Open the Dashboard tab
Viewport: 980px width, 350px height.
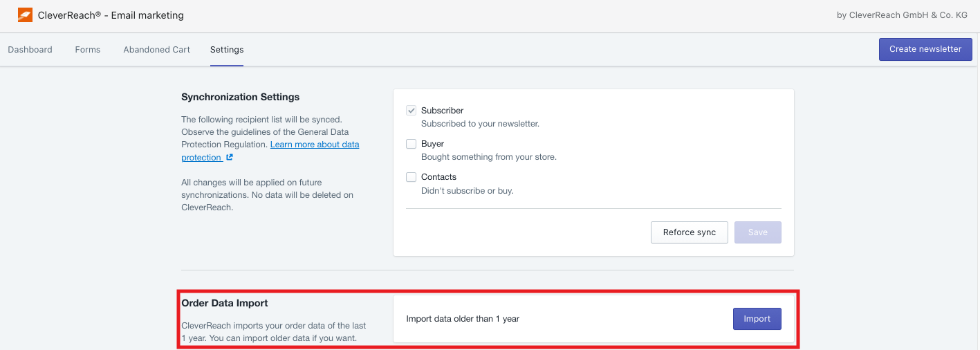click(30, 50)
